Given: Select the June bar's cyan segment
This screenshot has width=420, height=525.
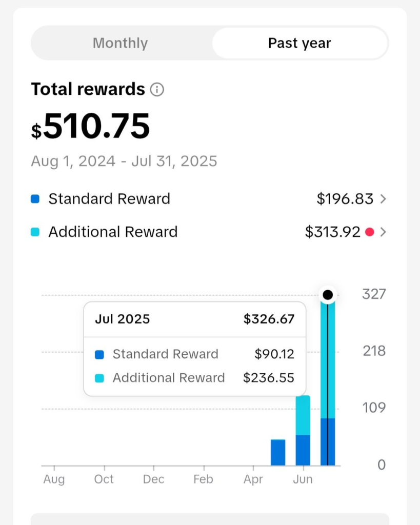Looking at the screenshot, I should tap(303, 415).
